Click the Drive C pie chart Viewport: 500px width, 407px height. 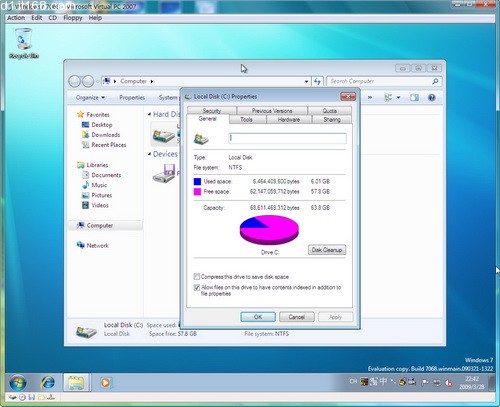[x=269, y=230]
